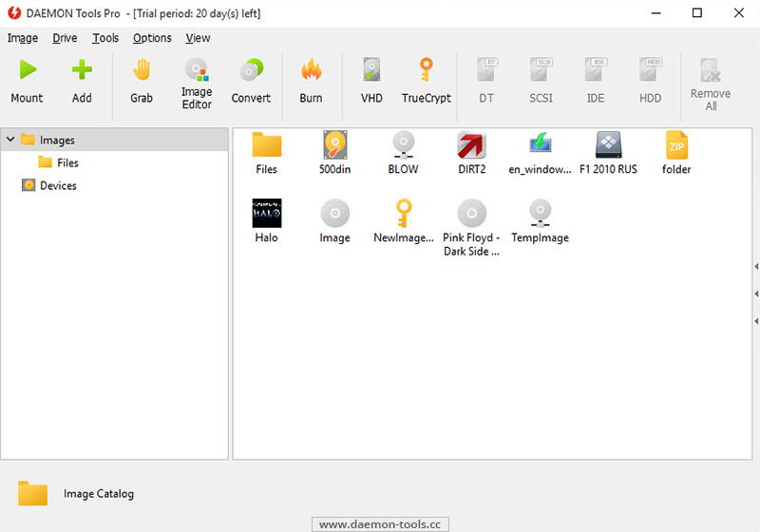Add a SCSI virtual drive

541,81
